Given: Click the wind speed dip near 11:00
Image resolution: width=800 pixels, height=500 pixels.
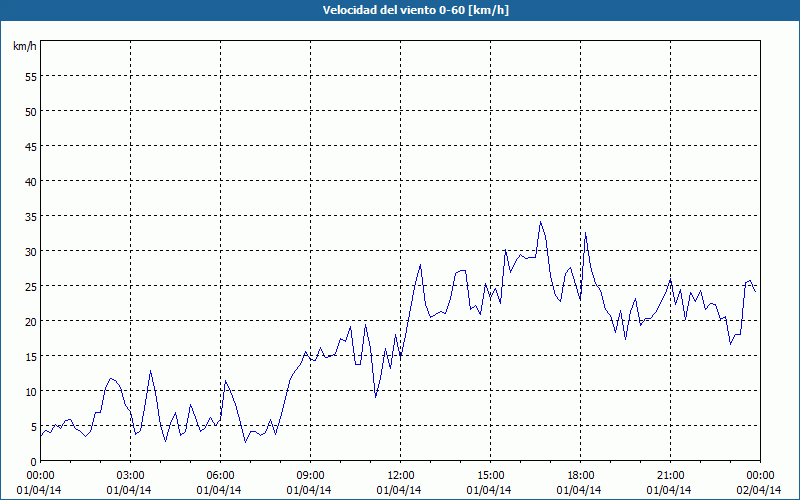Looking at the screenshot, I should [376, 396].
